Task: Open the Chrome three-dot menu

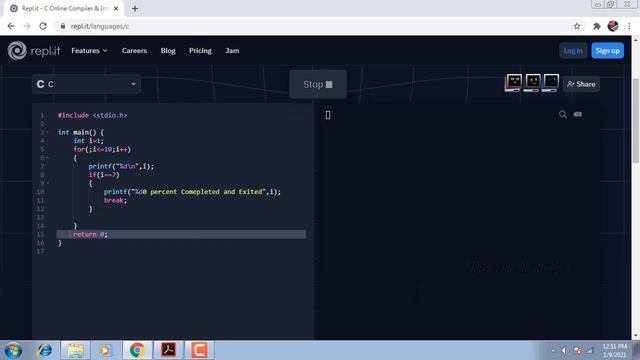Action: pyautogui.click(x=629, y=26)
